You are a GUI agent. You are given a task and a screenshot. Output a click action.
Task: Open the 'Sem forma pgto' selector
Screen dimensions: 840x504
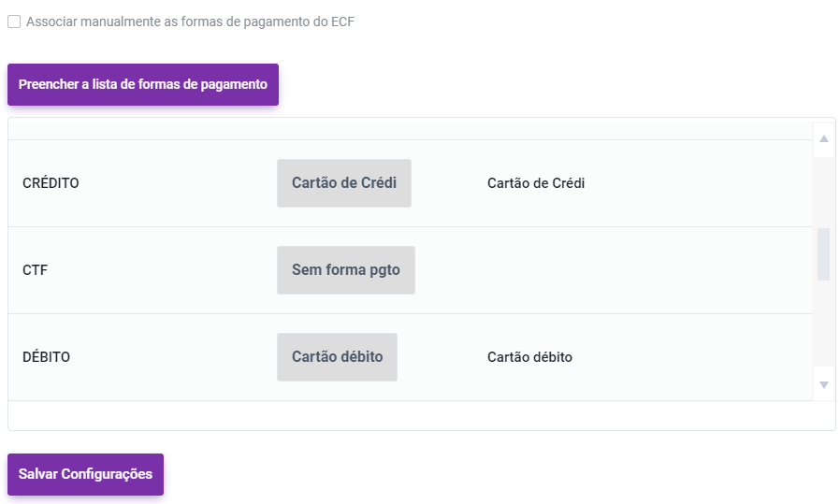click(x=345, y=270)
